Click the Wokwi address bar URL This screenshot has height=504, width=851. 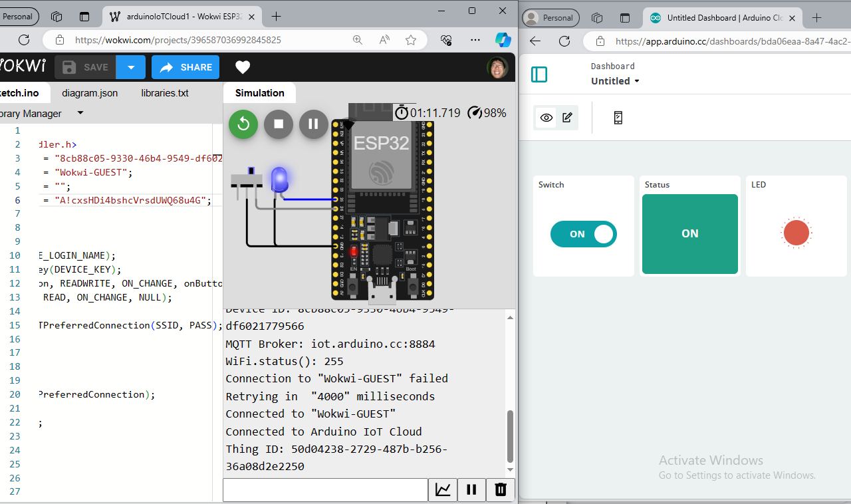coord(178,40)
